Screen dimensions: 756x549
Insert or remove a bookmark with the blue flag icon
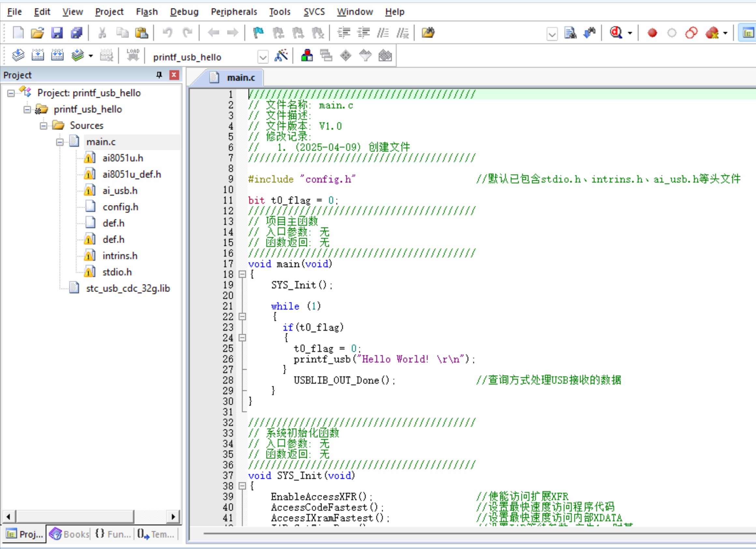(x=258, y=33)
